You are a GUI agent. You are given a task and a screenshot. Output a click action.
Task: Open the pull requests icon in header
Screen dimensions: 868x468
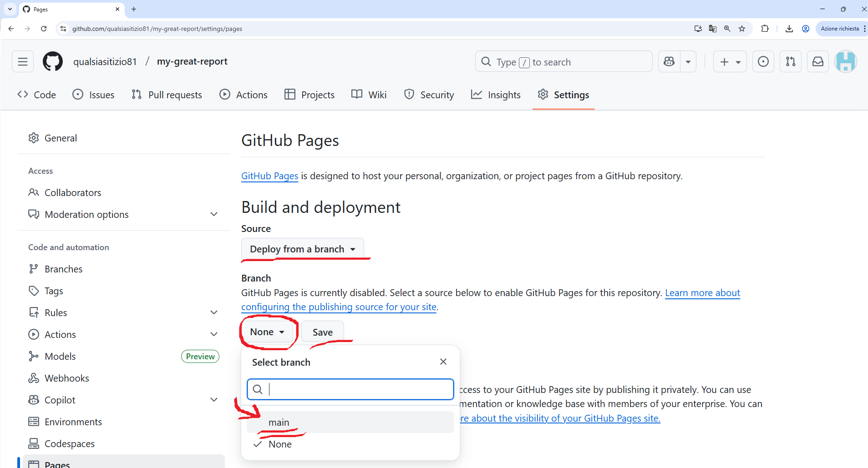click(x=791, y=61)
